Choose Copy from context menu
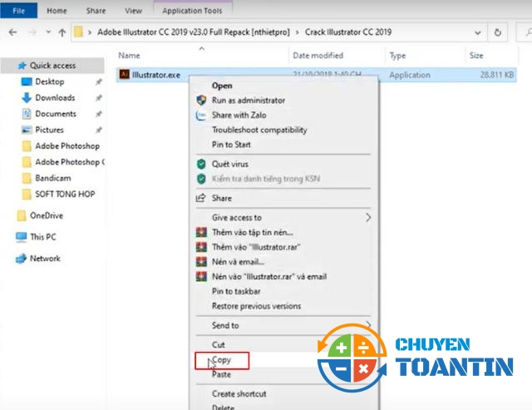 click(222, 360)
